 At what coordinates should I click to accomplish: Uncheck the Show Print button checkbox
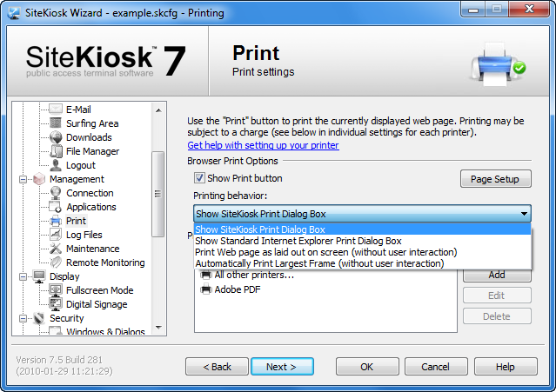pyautogui.click(x=199, y=178)
